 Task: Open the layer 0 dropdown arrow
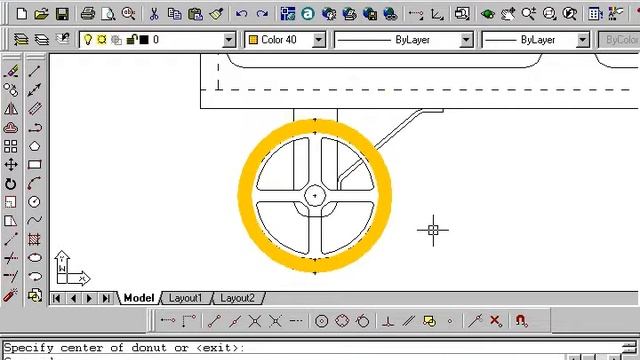[x=229, y=40]
